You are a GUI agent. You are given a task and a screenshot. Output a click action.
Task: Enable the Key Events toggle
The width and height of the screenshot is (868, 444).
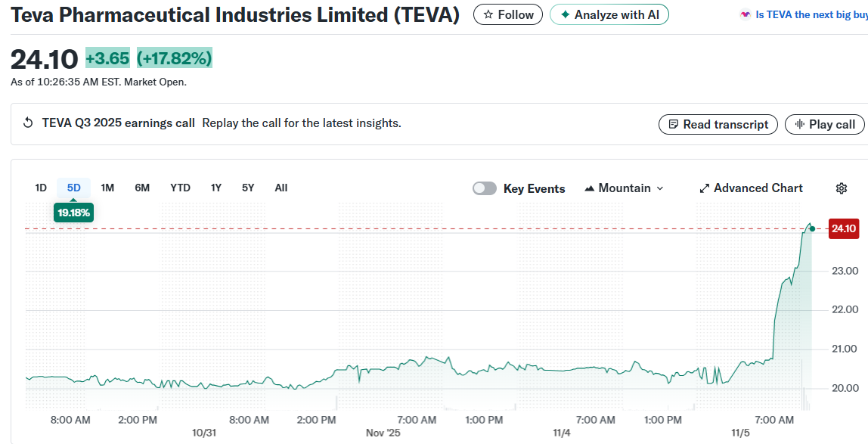pyautogui.click(x=484, y=188)
